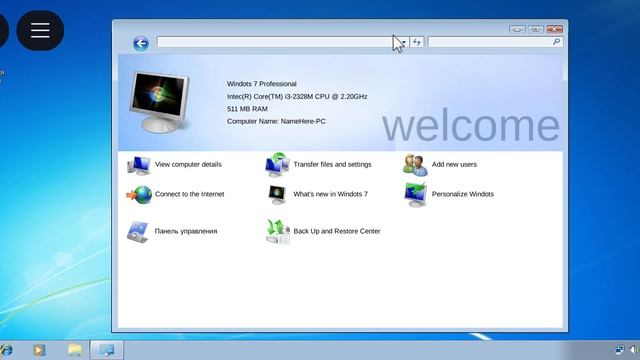Focus the address bar field
Viewport: 640px width, 360px height.
pos(282,42)
